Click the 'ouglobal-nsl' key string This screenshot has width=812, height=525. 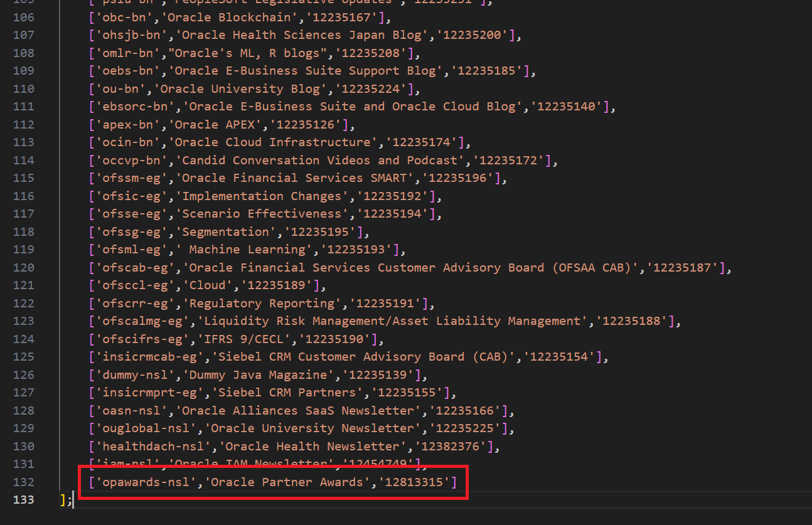click(146, 428)
